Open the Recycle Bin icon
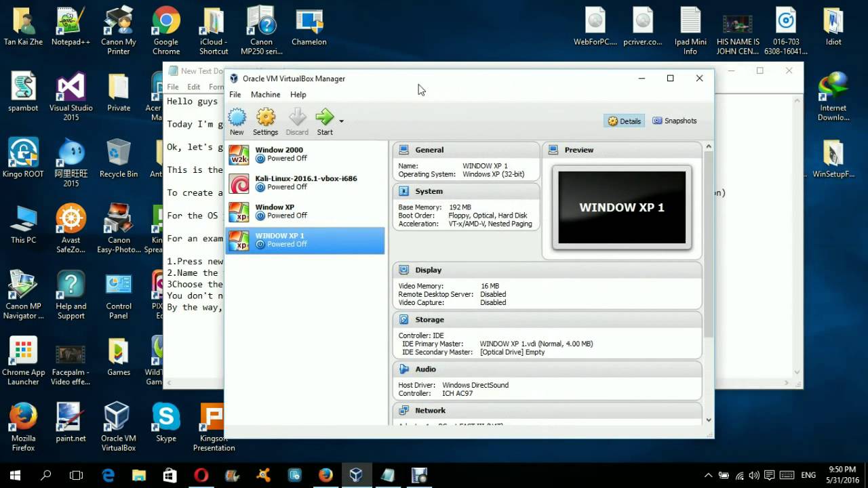Screen dimensions: 868x488 [x=119, y=159]
